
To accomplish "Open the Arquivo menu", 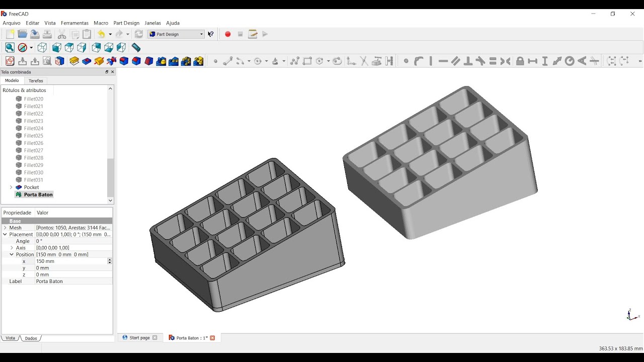I will [12, 23].
